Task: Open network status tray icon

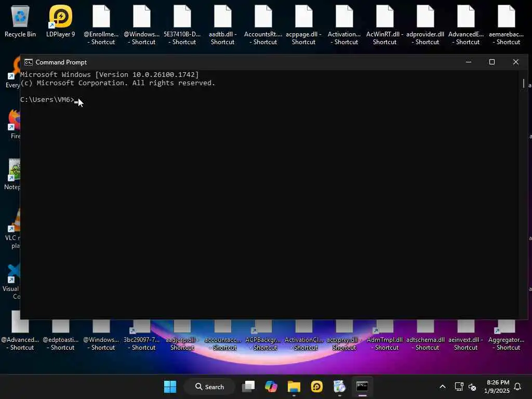Action: pyautogui.click(x=459, y=387)
